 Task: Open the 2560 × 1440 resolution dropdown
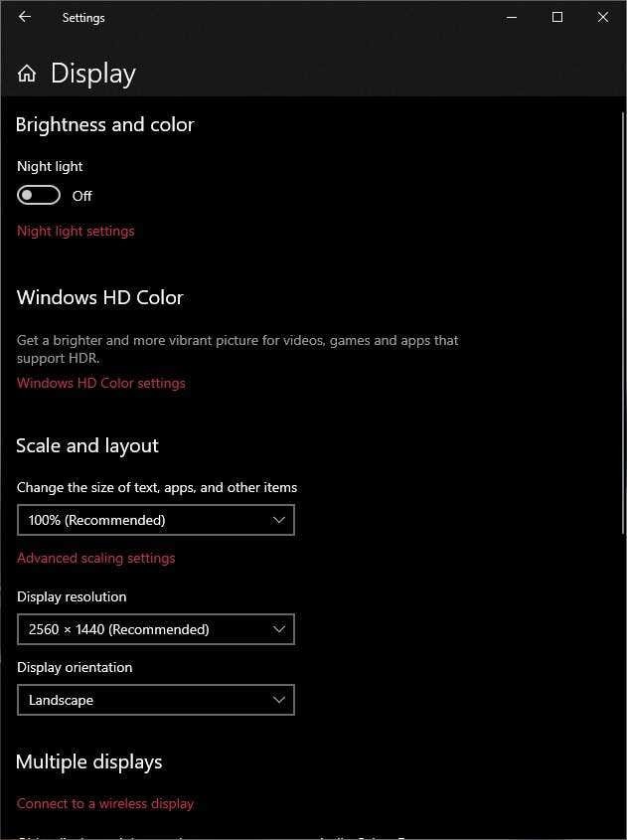pyautogui.click(x=156, y=628)
